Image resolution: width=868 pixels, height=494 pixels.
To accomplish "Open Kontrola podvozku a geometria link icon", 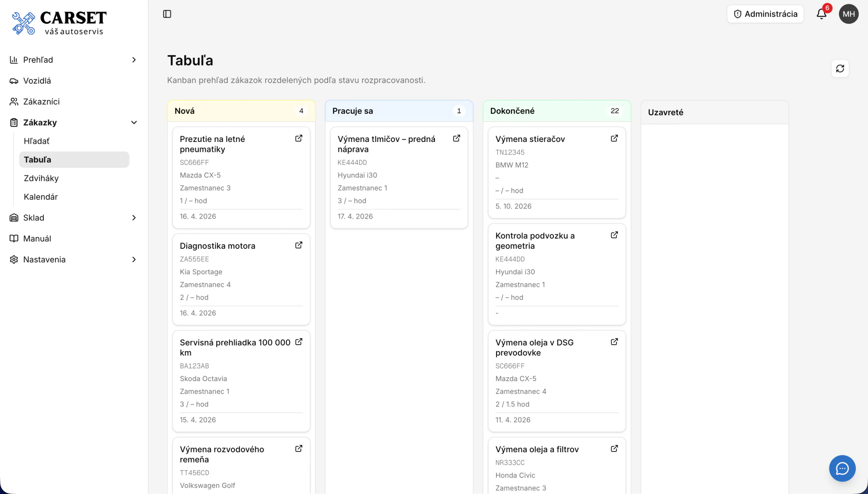I will click(614, 235).
